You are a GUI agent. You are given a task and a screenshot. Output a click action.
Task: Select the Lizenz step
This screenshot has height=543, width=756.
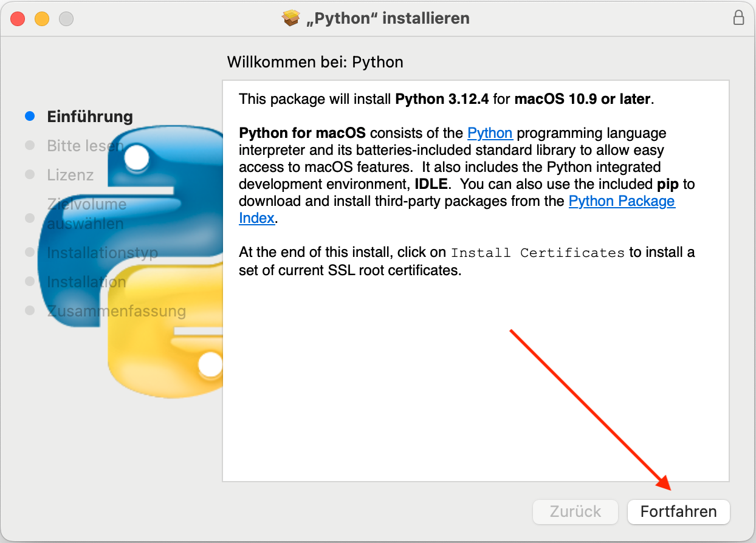[70, 175]
